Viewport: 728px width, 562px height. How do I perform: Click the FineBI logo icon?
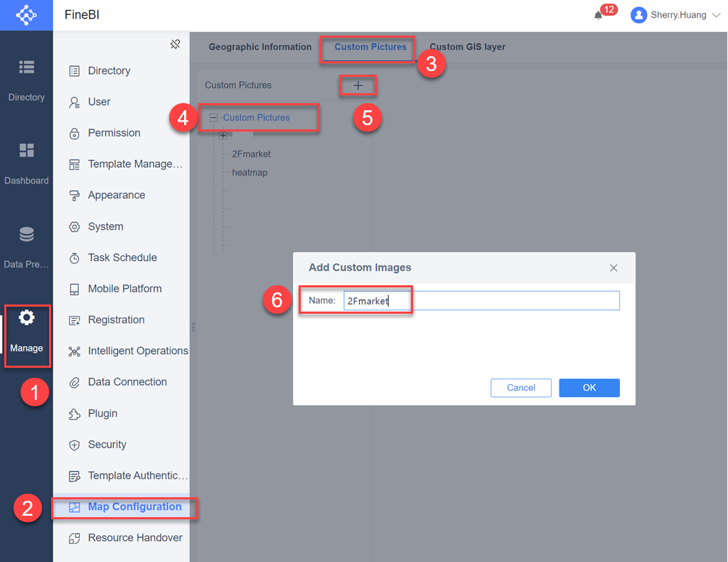(26, 15)
